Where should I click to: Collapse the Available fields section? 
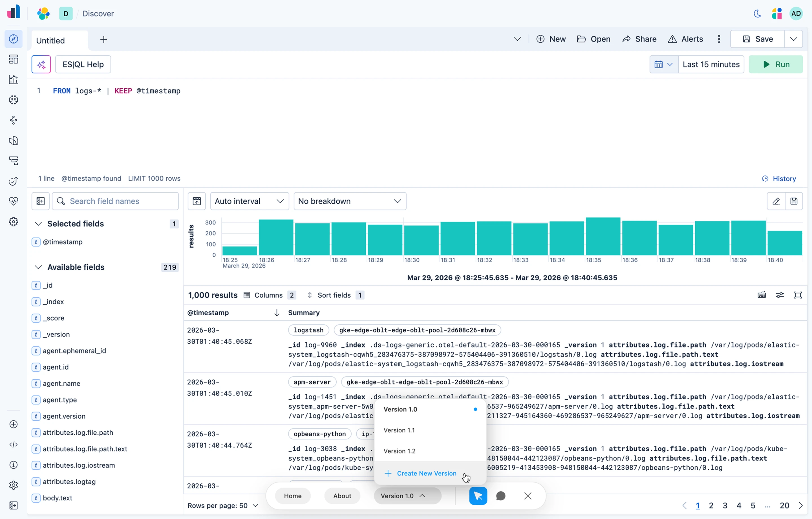click(38, 267)
